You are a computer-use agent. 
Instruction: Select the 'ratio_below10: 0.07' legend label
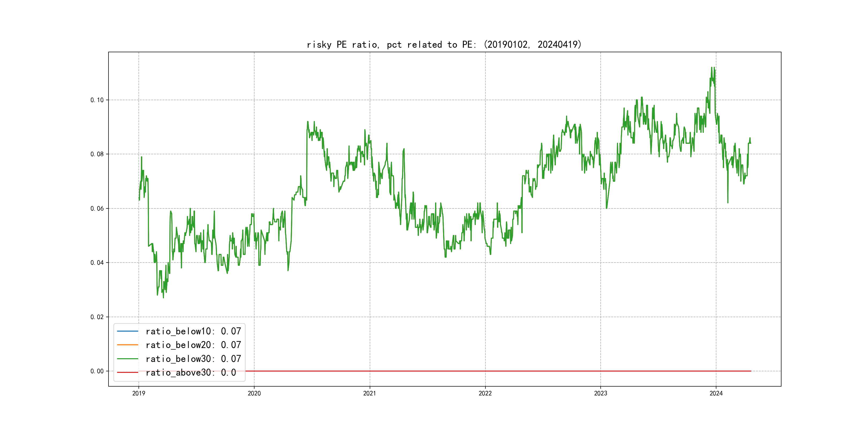coord(193,331)
